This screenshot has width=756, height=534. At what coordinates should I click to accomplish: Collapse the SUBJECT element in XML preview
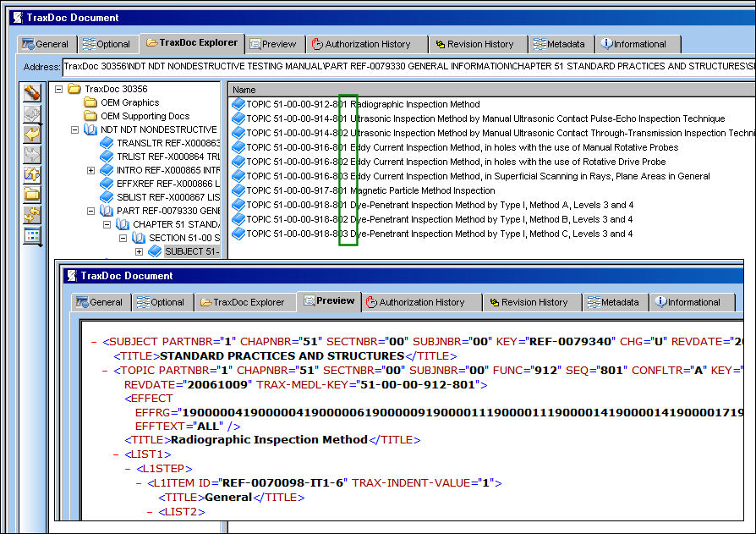click(x=94, y=342)
